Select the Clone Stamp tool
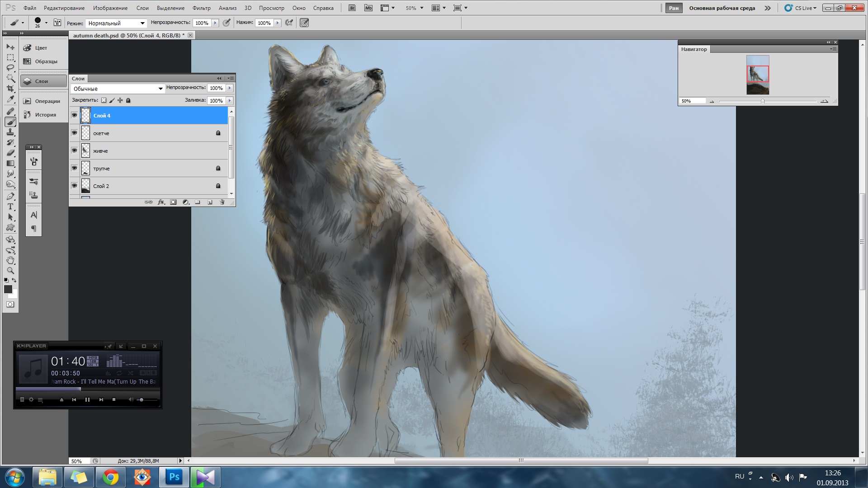The height and width of the screenshot is (488, 868). click(10, 132)
